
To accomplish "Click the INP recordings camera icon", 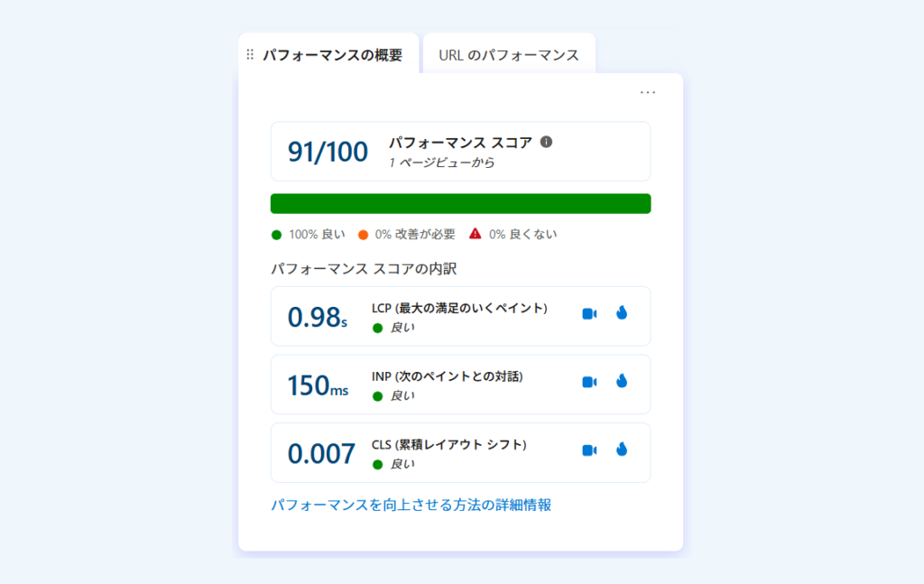I will (589, 382).
